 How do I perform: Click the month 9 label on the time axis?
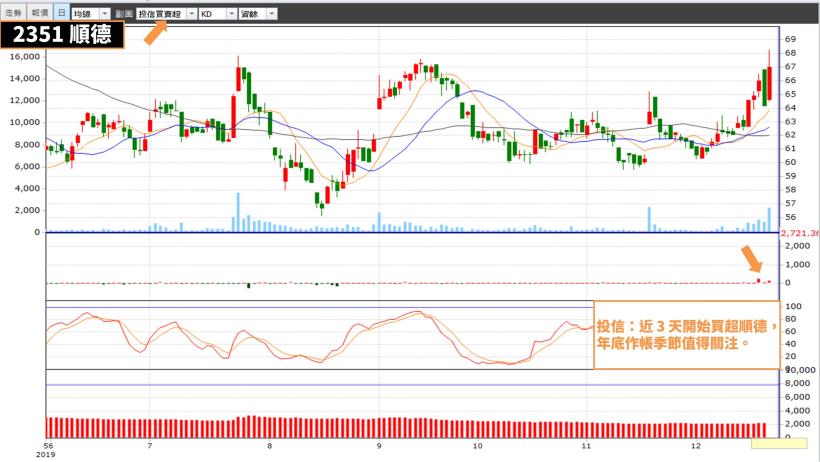pyautogui.click(x=379, y=446)
